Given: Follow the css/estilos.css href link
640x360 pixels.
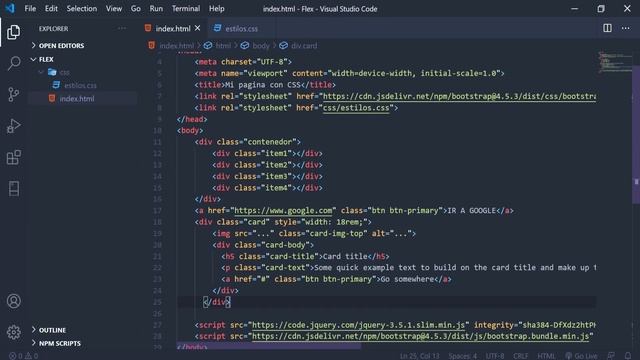Looking at the screenshot, I should (356, 108).
